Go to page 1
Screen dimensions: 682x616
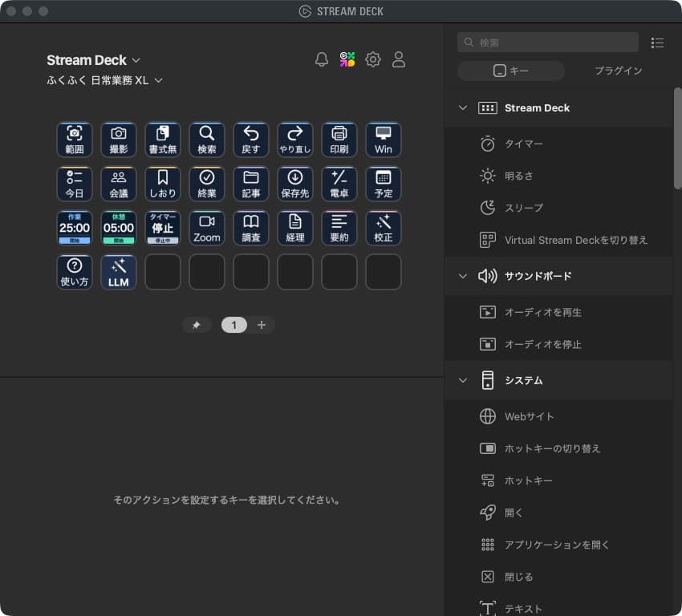pos(234,325)
